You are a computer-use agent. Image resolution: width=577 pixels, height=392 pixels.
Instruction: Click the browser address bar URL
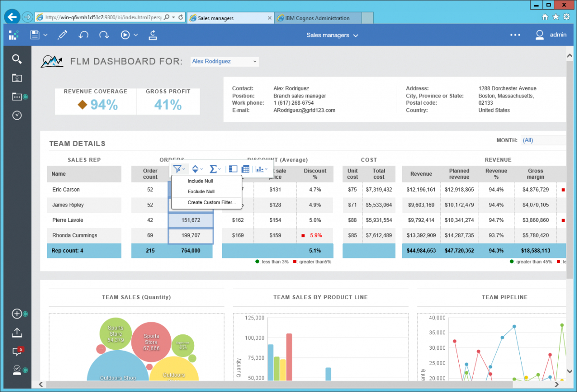pyautogui.click(x=103, y=17)
